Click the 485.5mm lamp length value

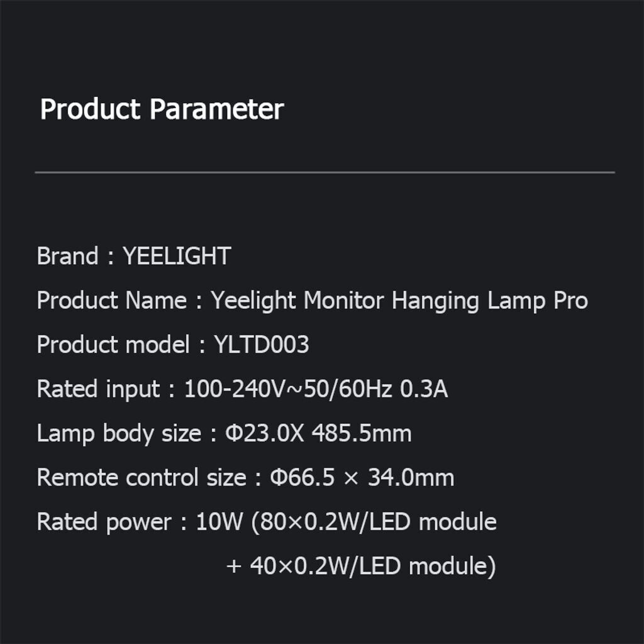[362, 433]
